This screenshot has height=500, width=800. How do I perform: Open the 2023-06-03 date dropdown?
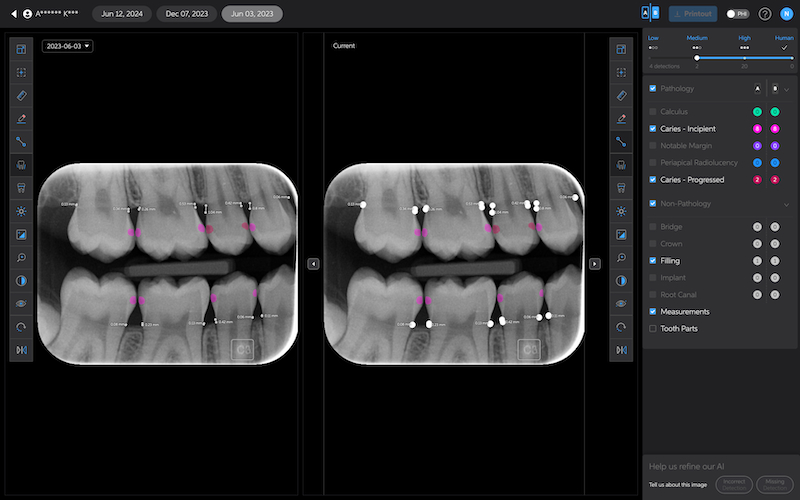click(x=67, y=46)
